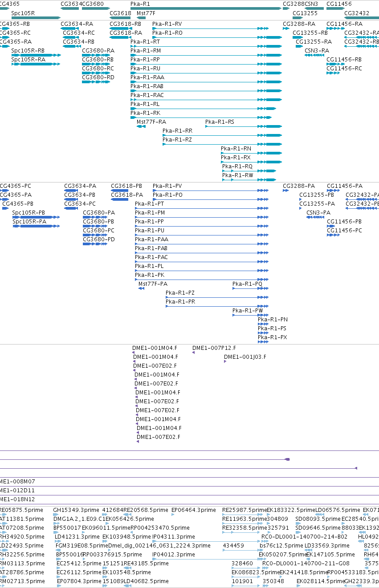The width and height of the screenshot is (379, 588).
Task: Select EST LD06576.5prime
Action: click(x=338, y=510)
